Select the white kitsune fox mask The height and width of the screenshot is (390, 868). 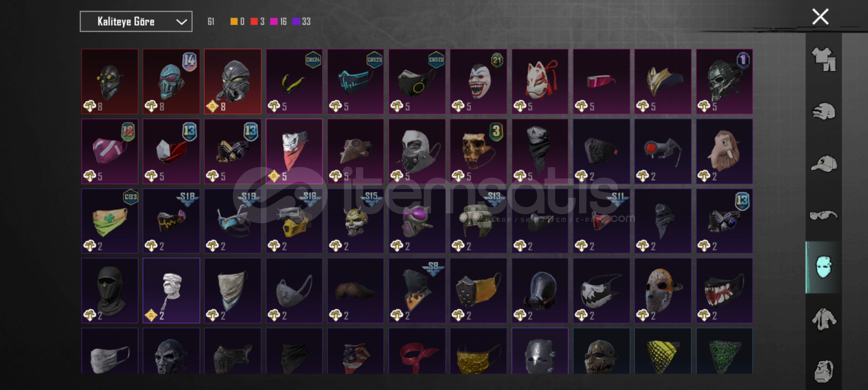click(x=540, y=82)
